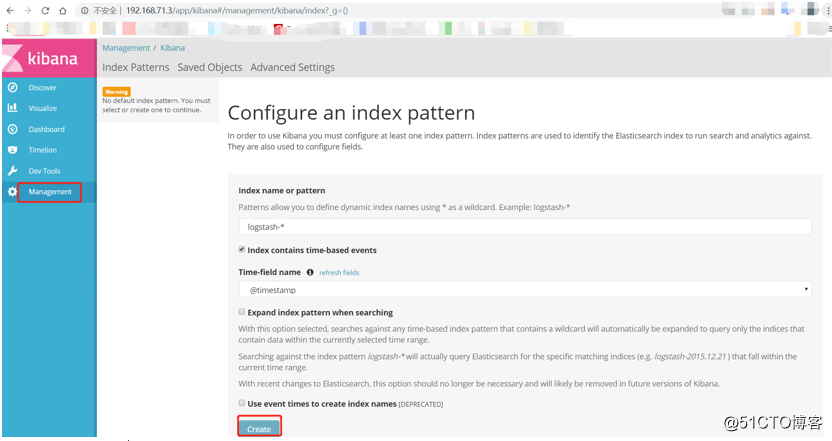Select Visualize in the sidebar
The width and height of the screenshot is (832, 441).
click(42, 108)
